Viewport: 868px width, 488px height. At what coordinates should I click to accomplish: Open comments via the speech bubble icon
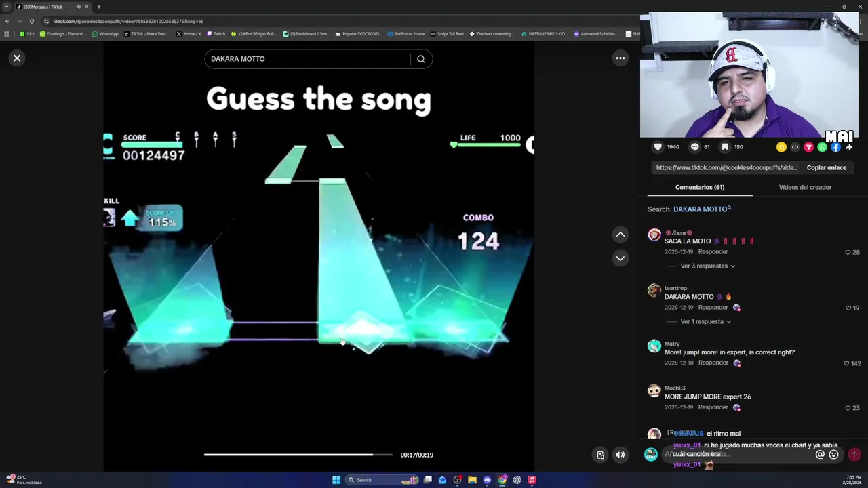(694, 147)
